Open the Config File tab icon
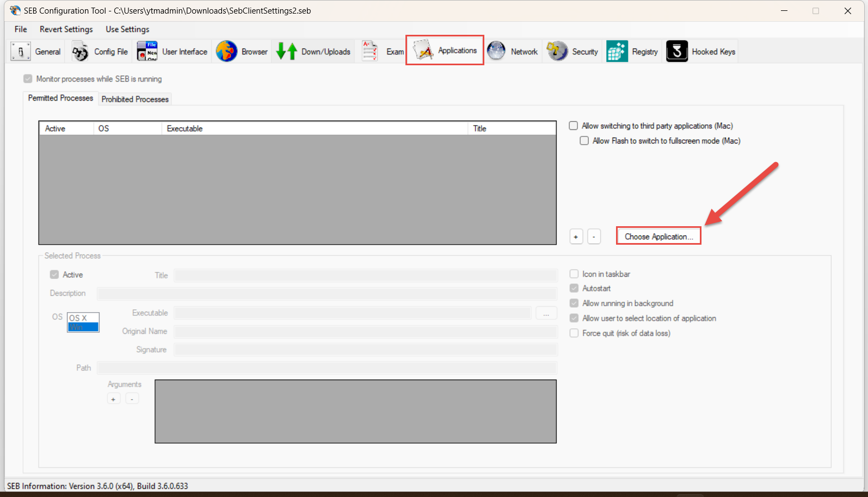868x497 pixels. 81,52
